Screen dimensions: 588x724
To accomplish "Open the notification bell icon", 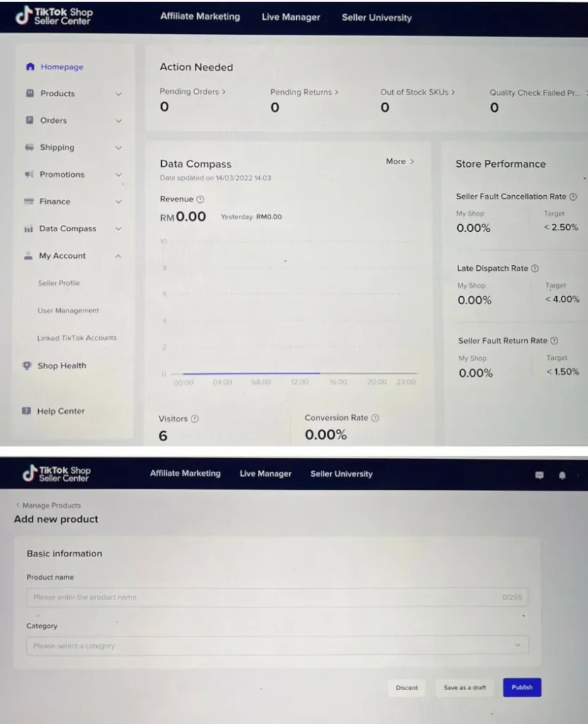I will pyautogui.click(x=562, y=475).
